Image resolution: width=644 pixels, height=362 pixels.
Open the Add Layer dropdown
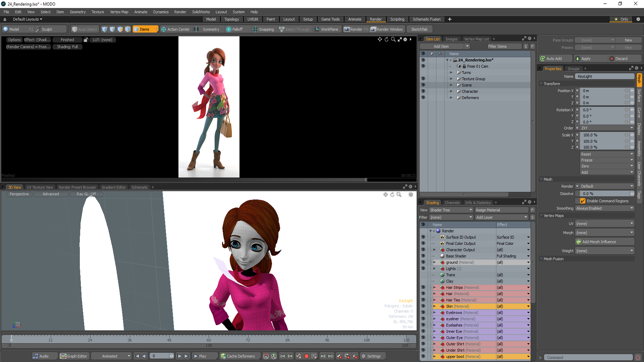[x=501, y=218]
